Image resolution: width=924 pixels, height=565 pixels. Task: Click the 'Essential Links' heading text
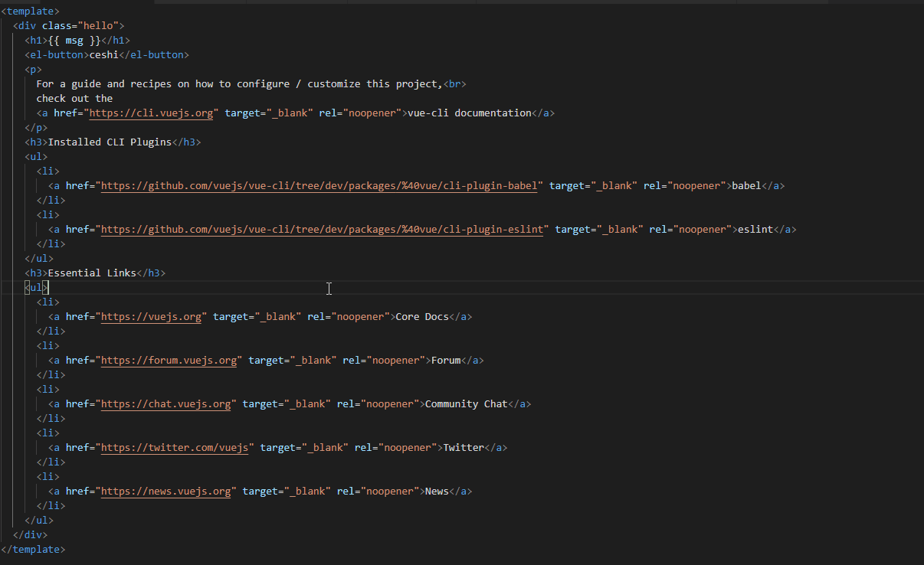click(x=92, y=273)
